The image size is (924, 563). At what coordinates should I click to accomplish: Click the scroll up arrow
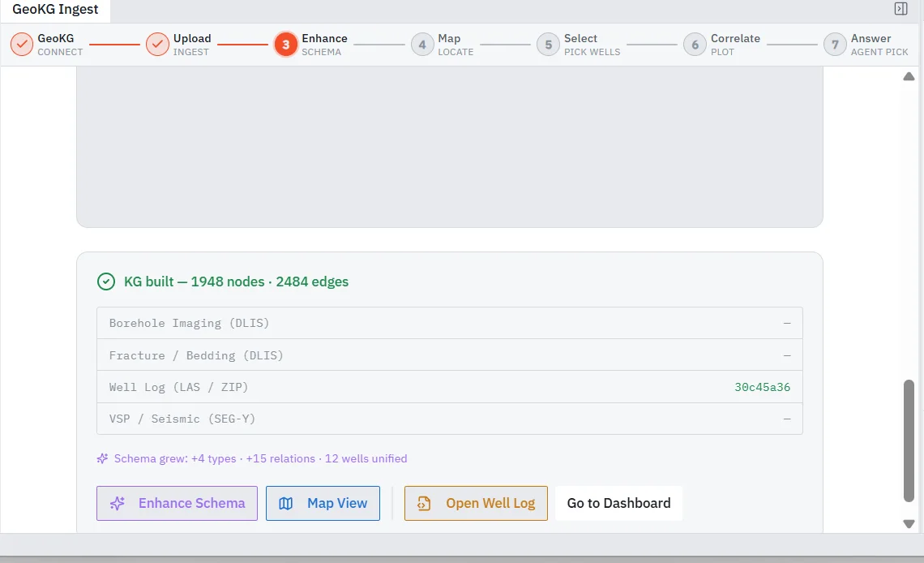coord(909,76)
